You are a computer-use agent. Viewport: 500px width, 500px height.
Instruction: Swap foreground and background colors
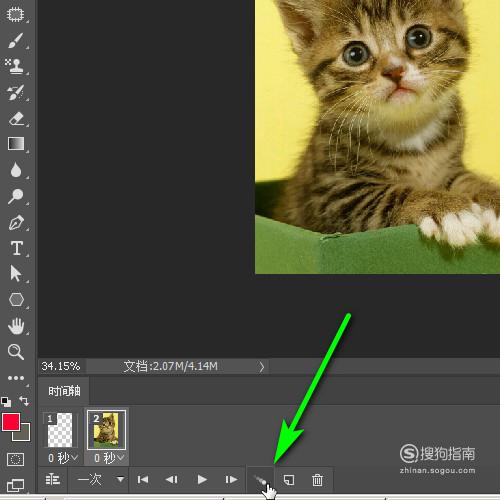click(x=24, y=400)
